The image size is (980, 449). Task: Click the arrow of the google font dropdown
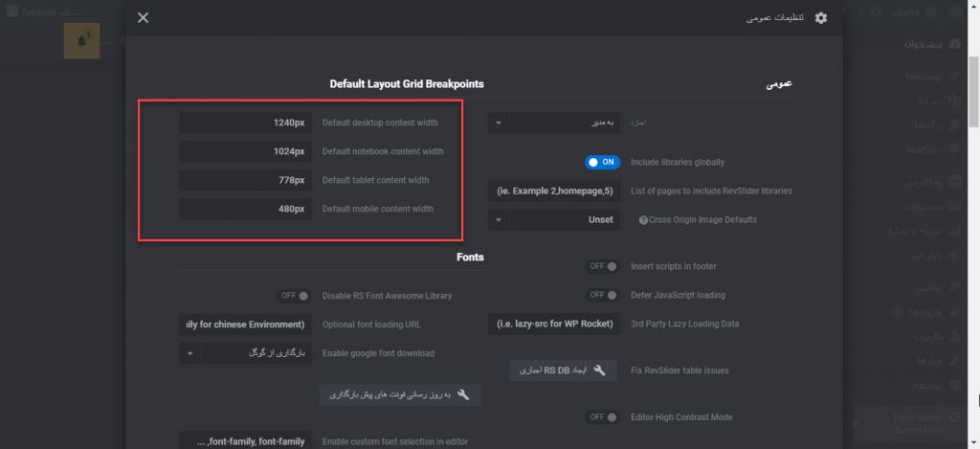(190, 353)
